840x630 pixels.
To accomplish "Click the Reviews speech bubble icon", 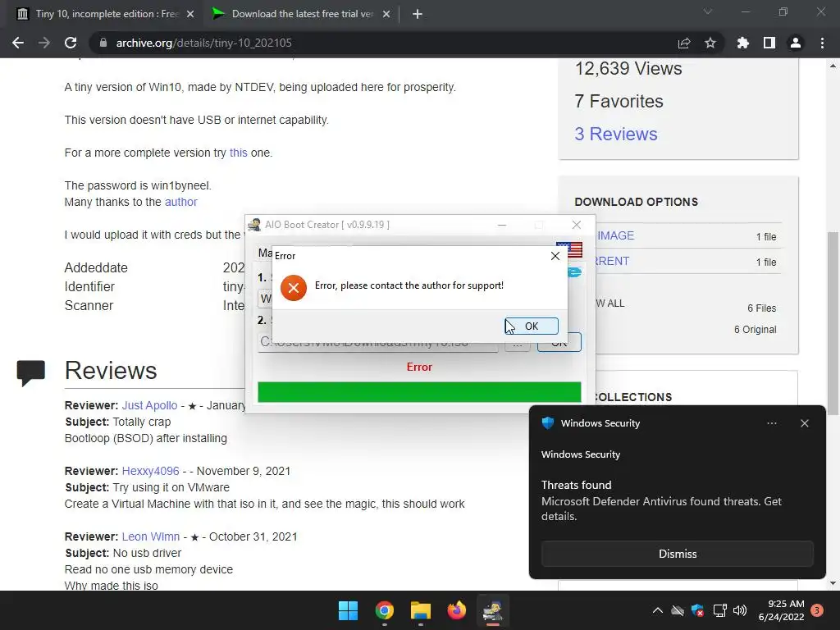I will tap(30, 373).
